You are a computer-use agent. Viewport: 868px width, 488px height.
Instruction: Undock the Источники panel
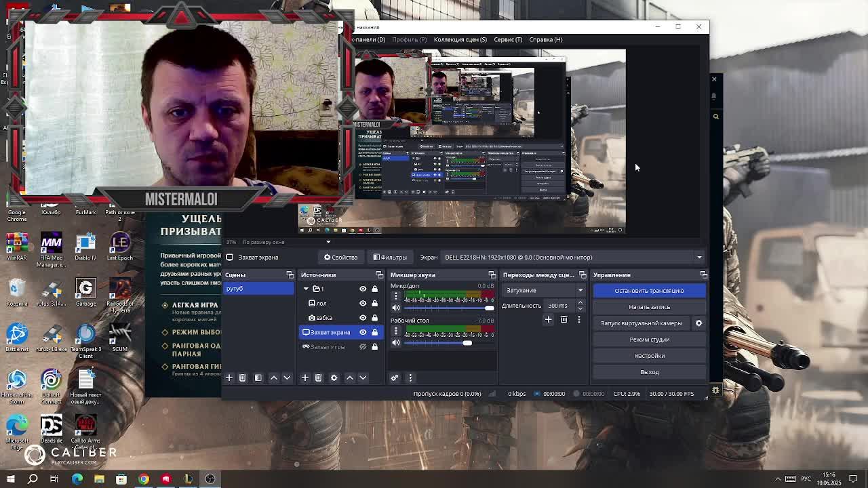(380, 274)
